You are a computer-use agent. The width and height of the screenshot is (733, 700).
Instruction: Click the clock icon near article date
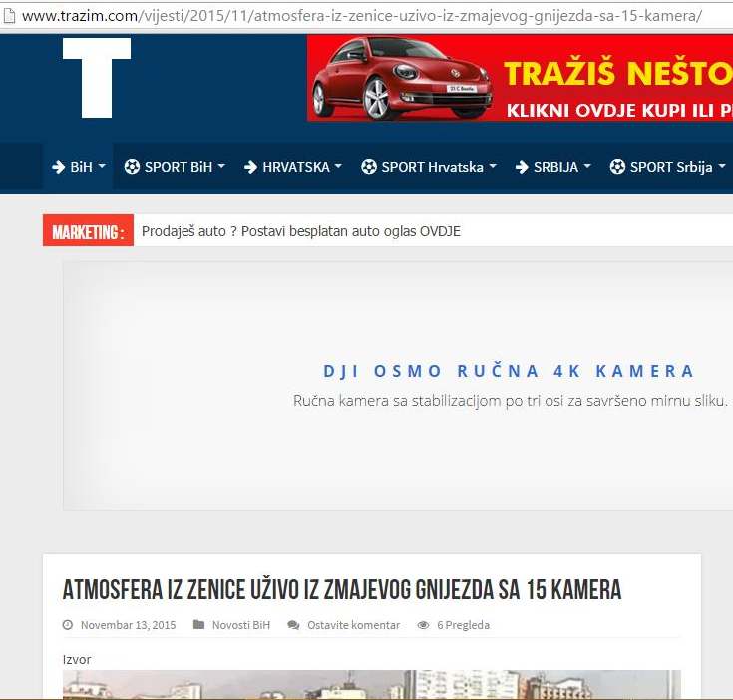pos(68,625)
